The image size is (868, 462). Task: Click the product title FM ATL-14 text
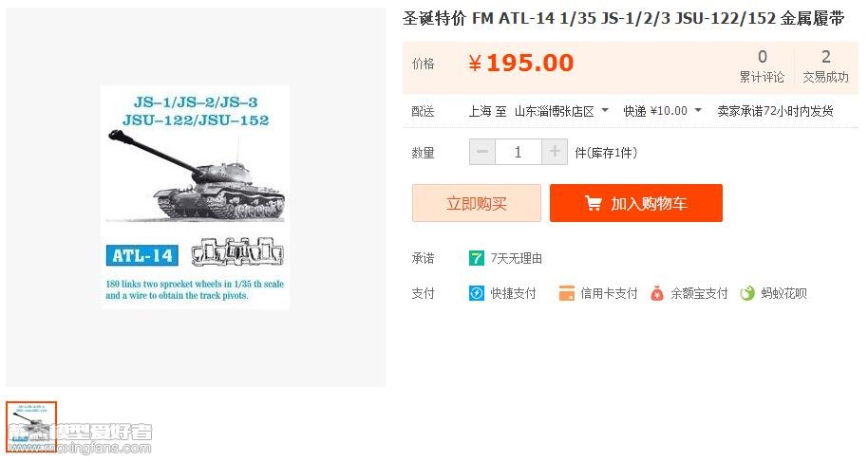pyautogui.click(x=623, y=18)
